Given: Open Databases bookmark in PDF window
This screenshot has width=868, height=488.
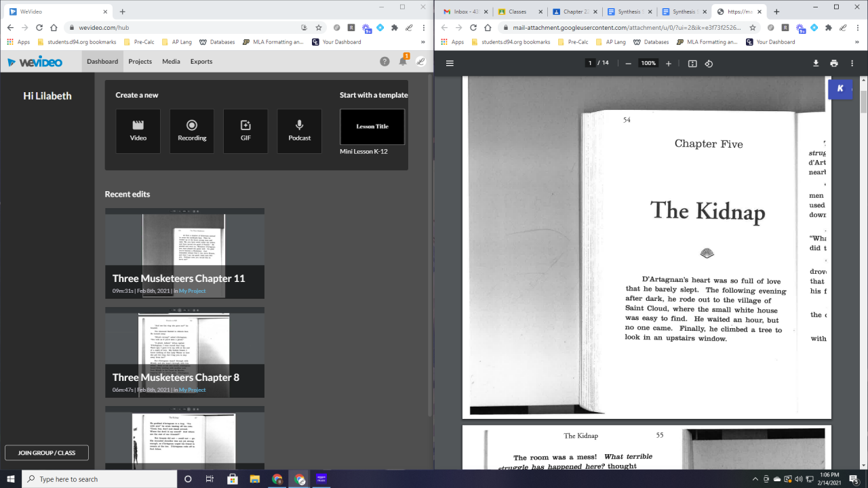Looking at the screenshot, I should pos(650,42).
